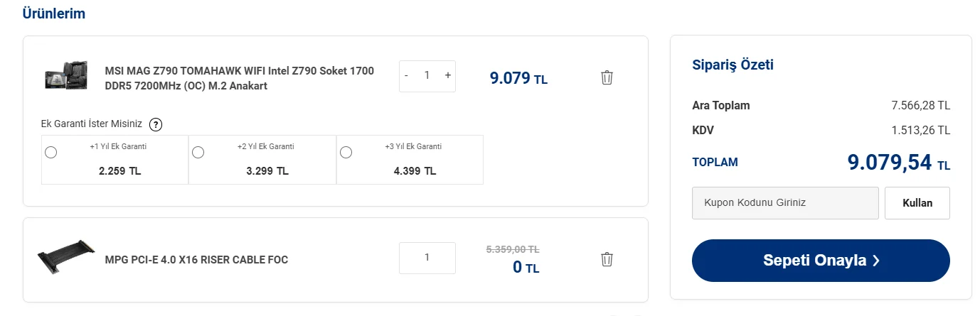
Task: Increase motherboard quantity with plus button
Action: click(447, 75)
